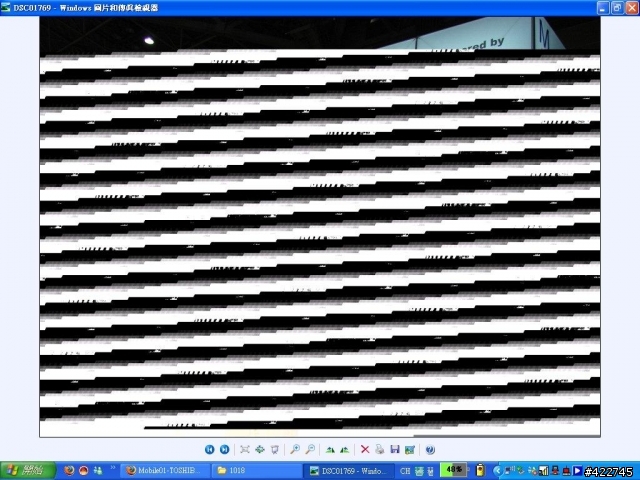Go to the previous image
640x480 pixels.
pos(209,449)
